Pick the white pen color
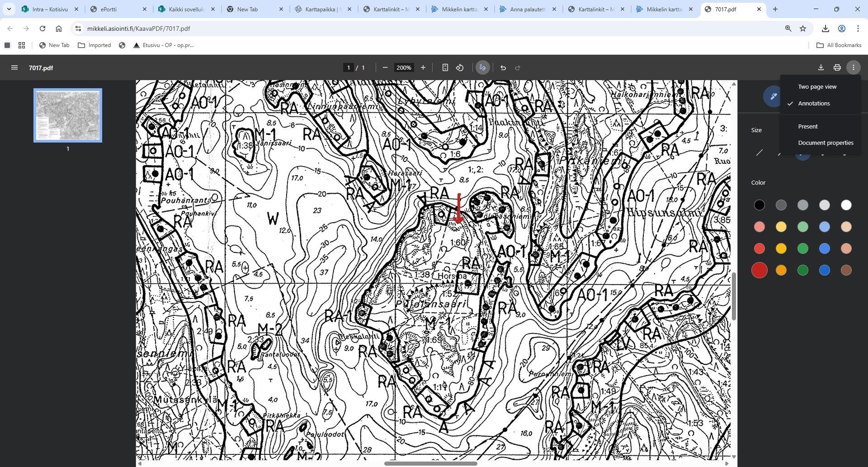This screenshot has width=868, height=467. (x=846, y=205)
